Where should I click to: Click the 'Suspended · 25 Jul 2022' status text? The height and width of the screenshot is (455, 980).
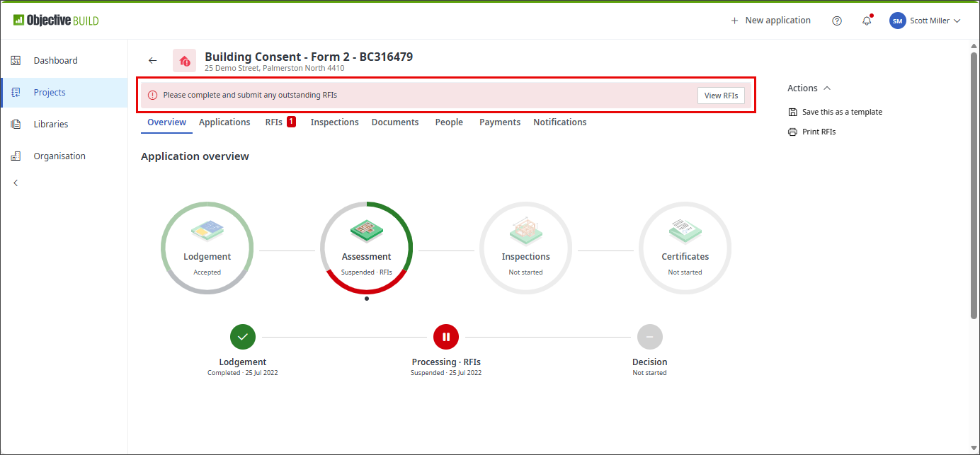446,373
